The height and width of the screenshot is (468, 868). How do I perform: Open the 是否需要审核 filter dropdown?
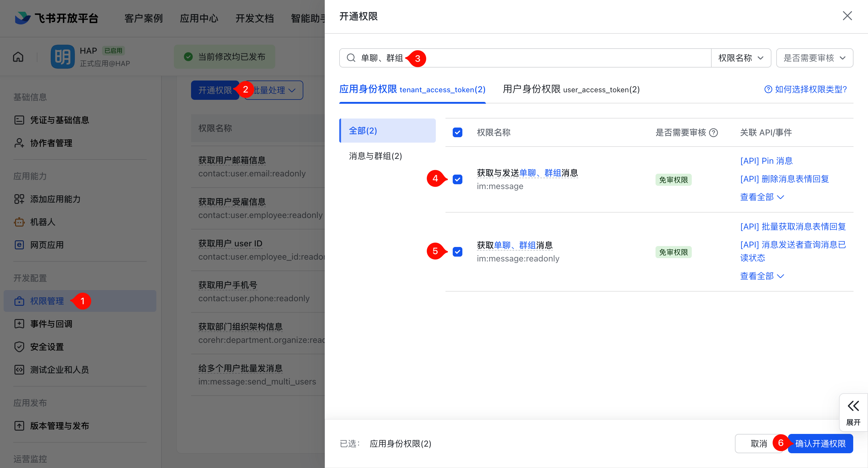814,58
